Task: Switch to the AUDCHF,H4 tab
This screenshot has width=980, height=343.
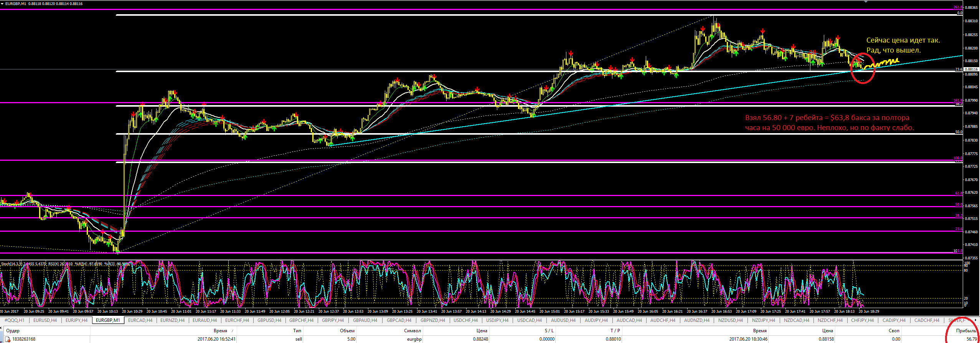Action: point(663,320)
